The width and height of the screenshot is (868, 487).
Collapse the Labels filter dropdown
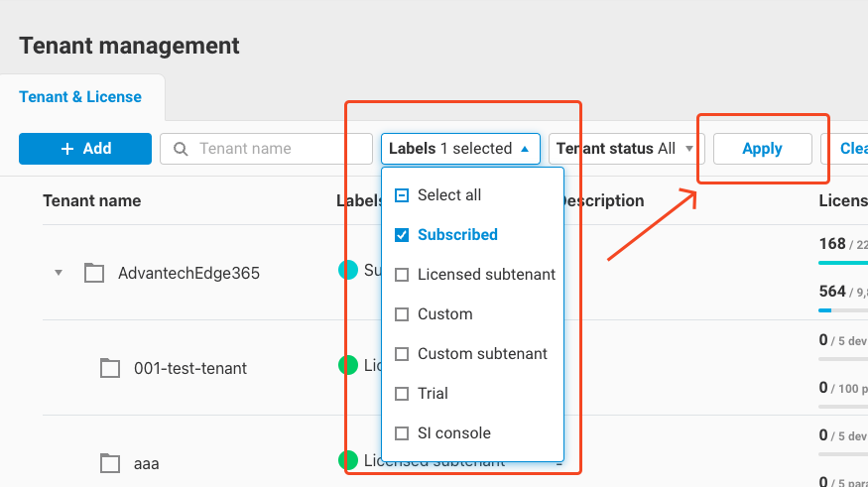(x=460, y=149)
